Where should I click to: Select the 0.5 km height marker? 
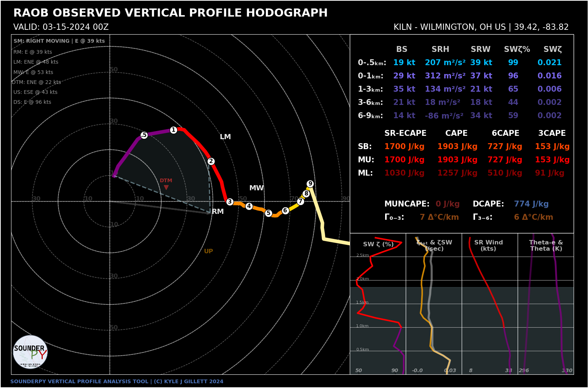(144, 135)
